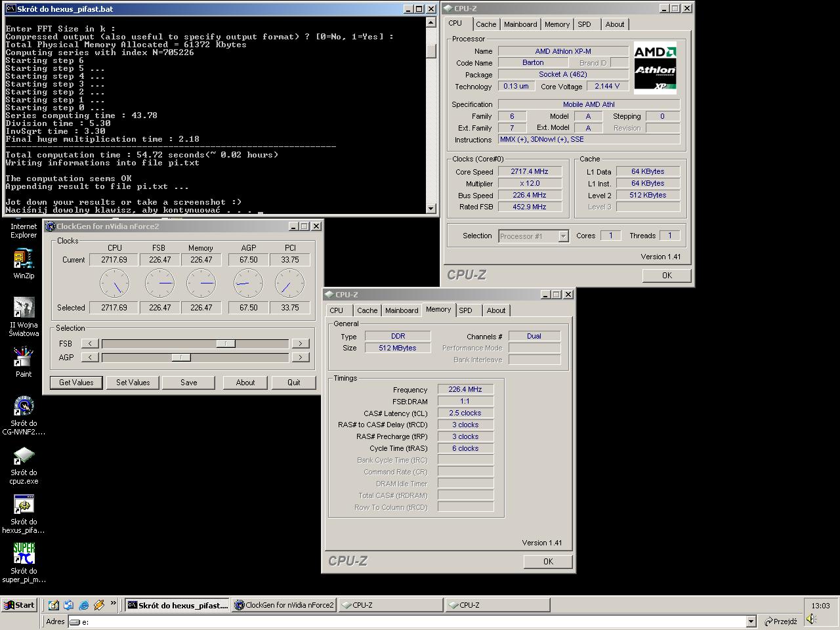The height and width of the screenshot is (630, 840).
Task: Click FSB slider left arrow
Action: (90, 343)
